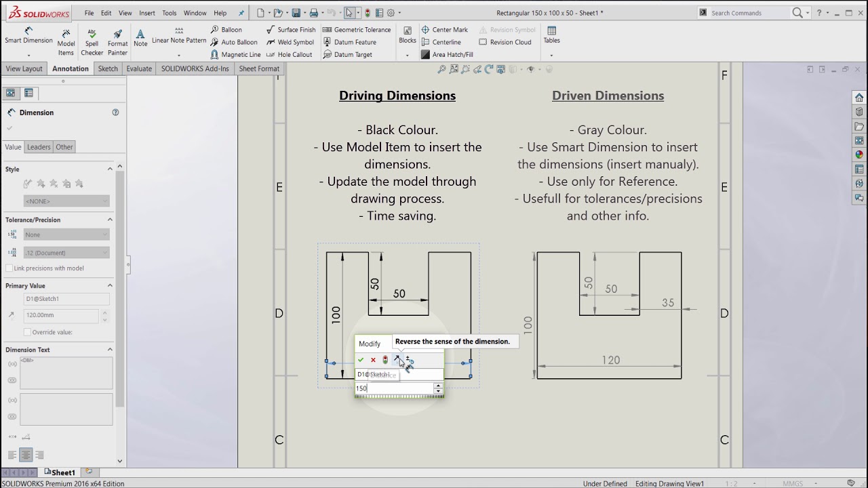The image size is (868, 488).
Task: Click the 120.00mm primary value field
Action: coord(61,315)
